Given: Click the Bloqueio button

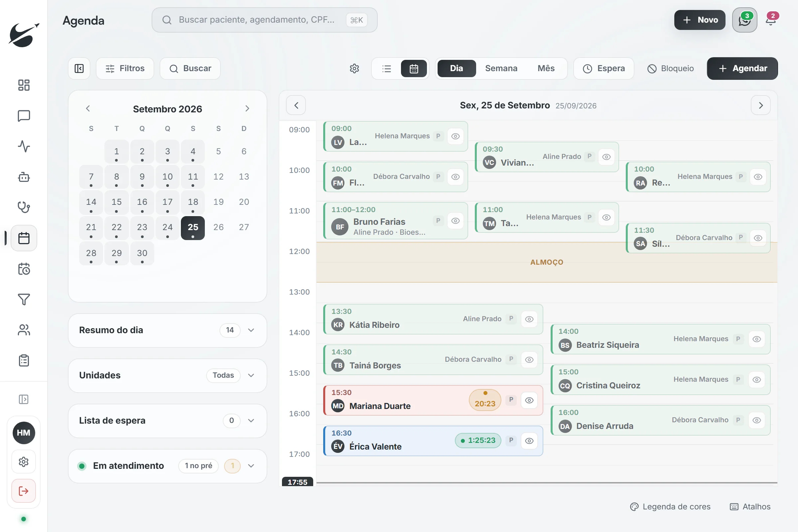Looking at the screenshot, I should [x=670, y=68].
